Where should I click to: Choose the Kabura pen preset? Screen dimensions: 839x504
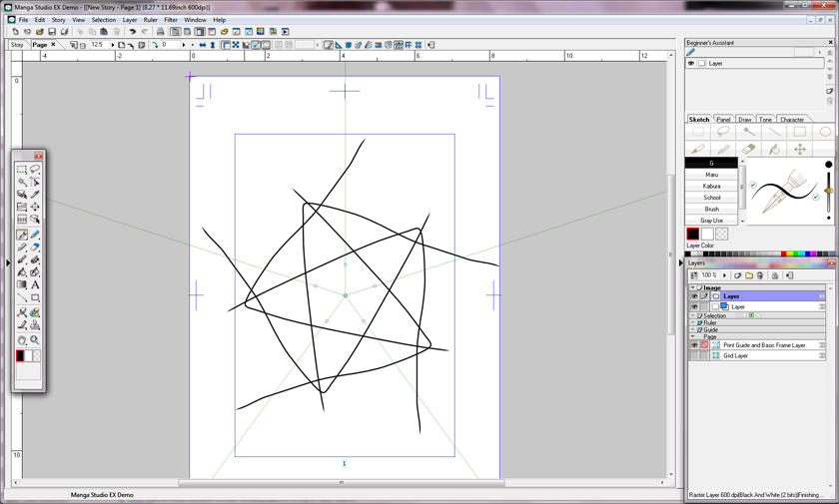click(x=711, y=186)
